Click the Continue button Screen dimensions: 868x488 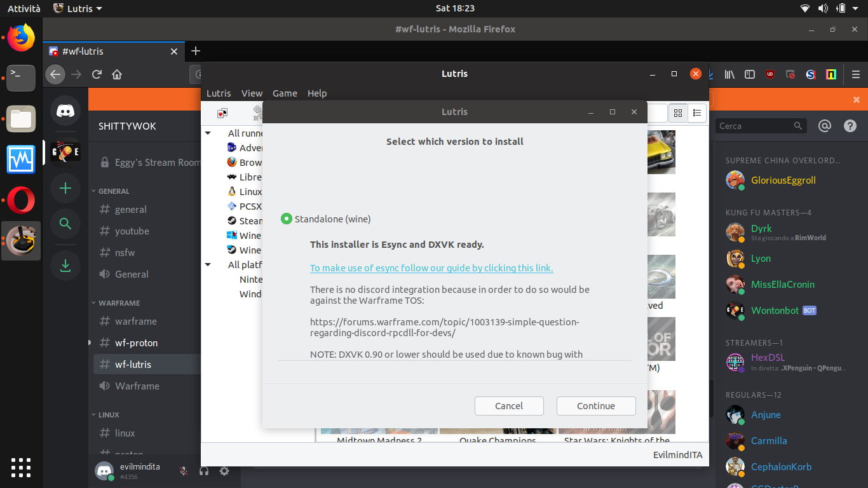[x=596, y=406]
